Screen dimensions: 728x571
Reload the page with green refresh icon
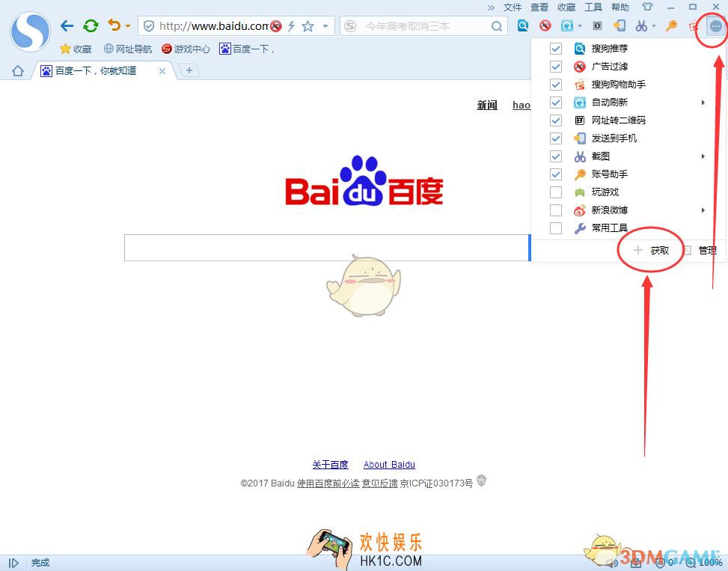coord(91,26)
